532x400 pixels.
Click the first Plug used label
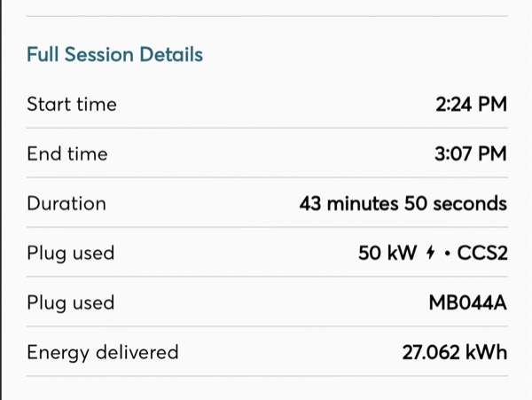[x=71, y=254]
